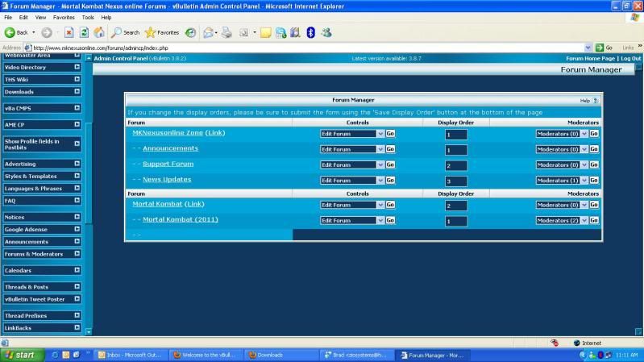Click Go beside News Updates Moderators dropdown

[594, 181]
